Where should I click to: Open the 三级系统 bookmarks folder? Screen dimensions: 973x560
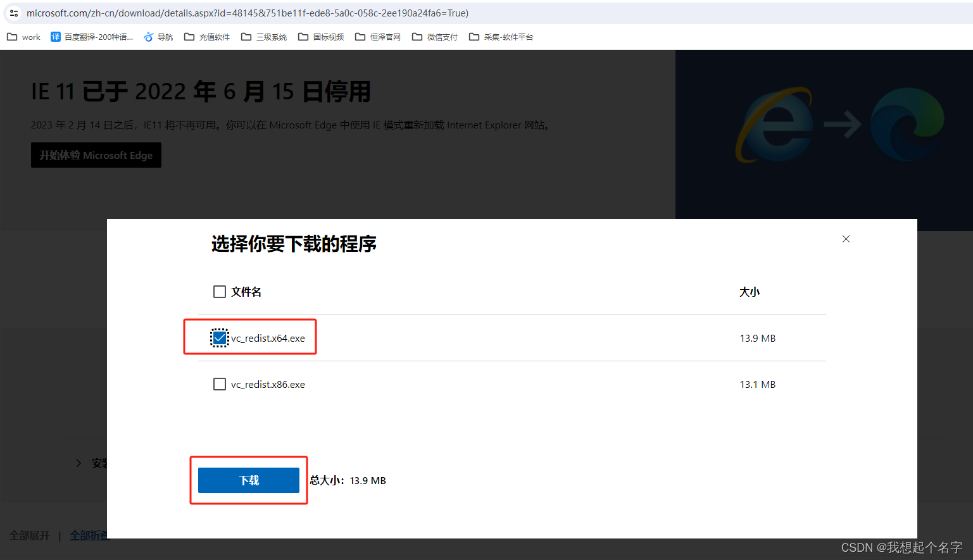[x=264, y=37]
